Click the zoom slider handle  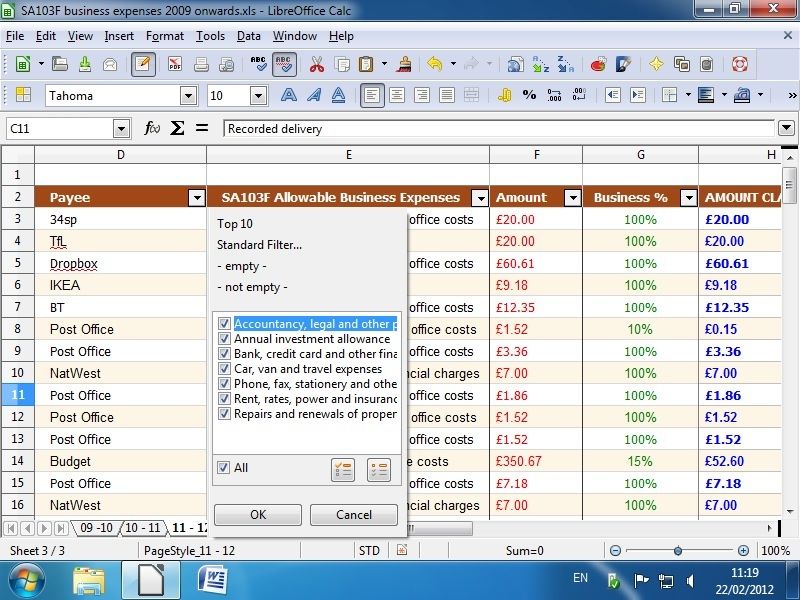(x=678, y=551)
